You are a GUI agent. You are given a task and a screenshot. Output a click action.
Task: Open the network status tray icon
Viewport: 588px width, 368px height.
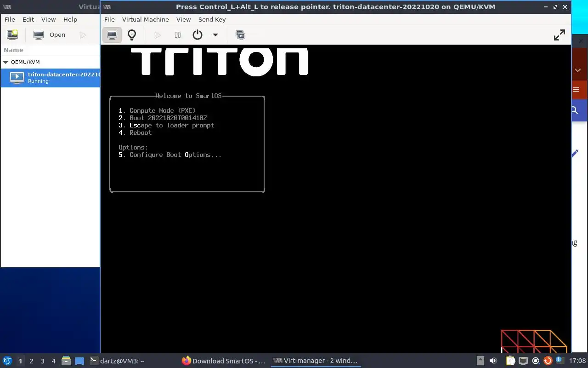(x=523, y=361)
